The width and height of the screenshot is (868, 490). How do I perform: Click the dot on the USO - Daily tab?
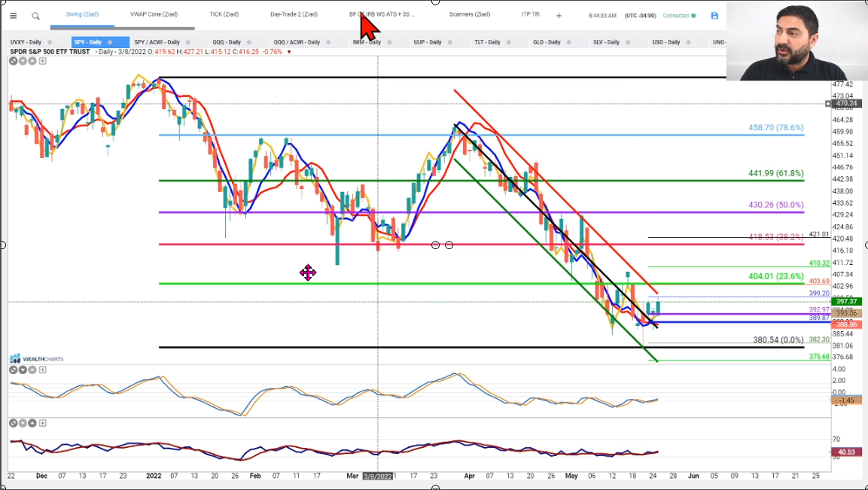pos(689,42)
